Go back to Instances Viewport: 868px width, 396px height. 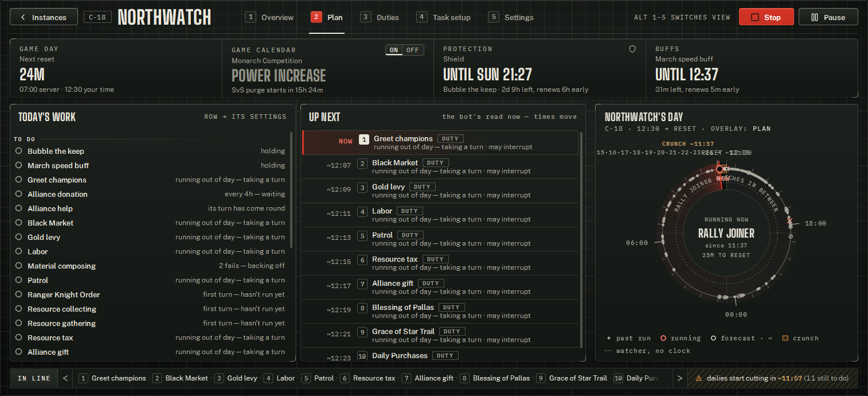pyautogui.click(x=44, y=17)
